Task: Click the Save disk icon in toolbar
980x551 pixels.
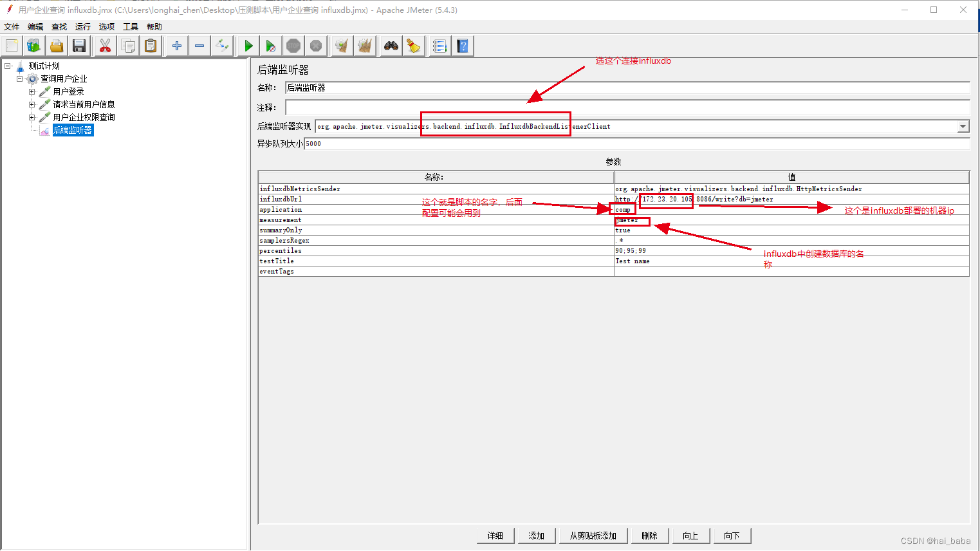Action: point(79,46)
